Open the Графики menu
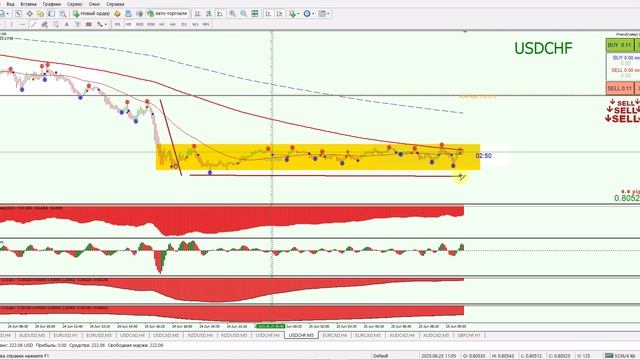The height and width of the screenshot is (360, 640). (x=52, y=4)
